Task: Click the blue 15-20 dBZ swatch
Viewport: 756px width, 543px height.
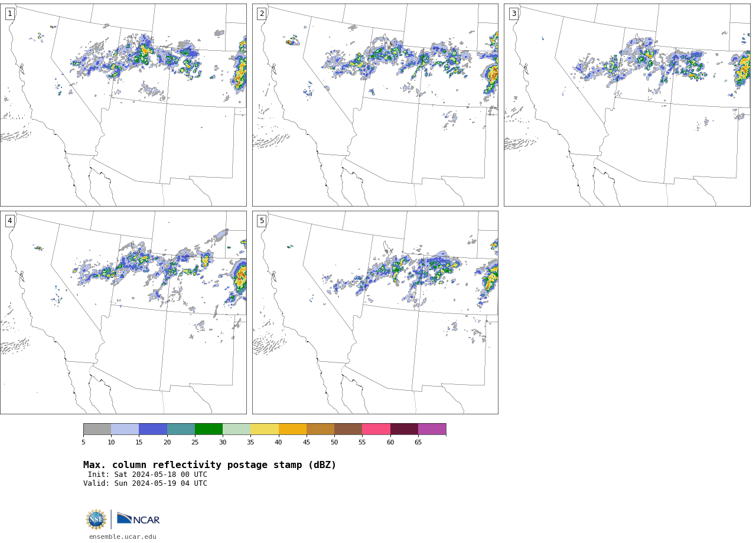Action: pos(153,429)
